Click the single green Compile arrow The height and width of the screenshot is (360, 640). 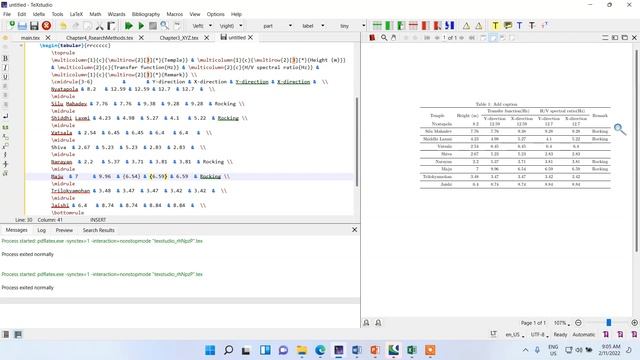[141, 26]
